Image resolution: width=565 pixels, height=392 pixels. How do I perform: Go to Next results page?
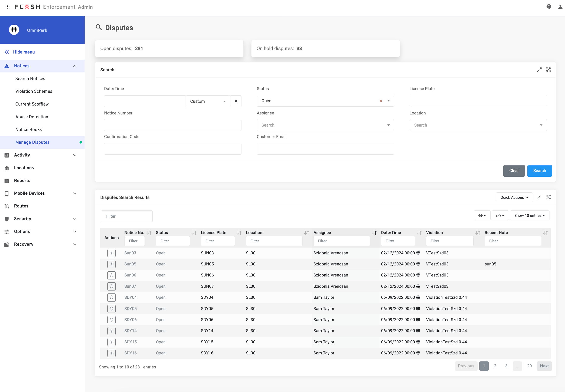(x=544, y=366)
